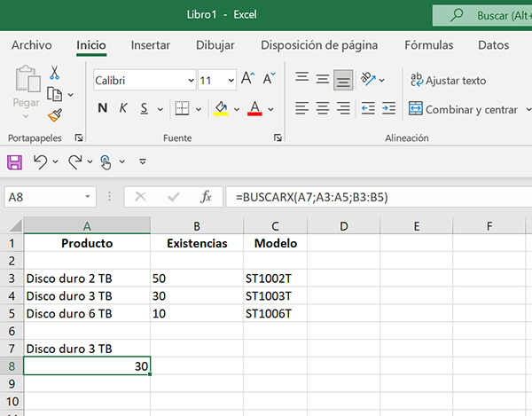The height and width of the screenshot is (416, 532).
Task: Click the Undo arrow icon
Action: click(39, 161)
